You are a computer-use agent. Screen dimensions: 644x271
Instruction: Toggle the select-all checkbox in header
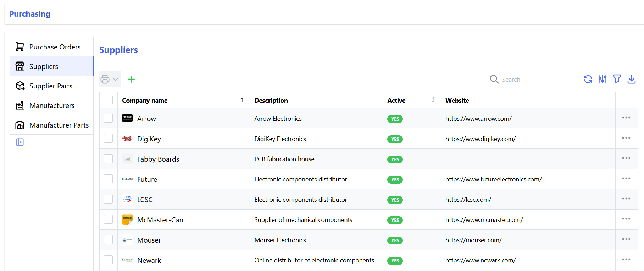(x=109, y=100)
